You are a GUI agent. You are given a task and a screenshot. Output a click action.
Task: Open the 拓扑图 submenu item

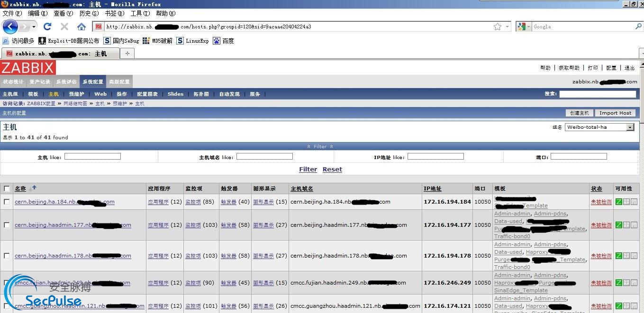[x=201, y=94]
